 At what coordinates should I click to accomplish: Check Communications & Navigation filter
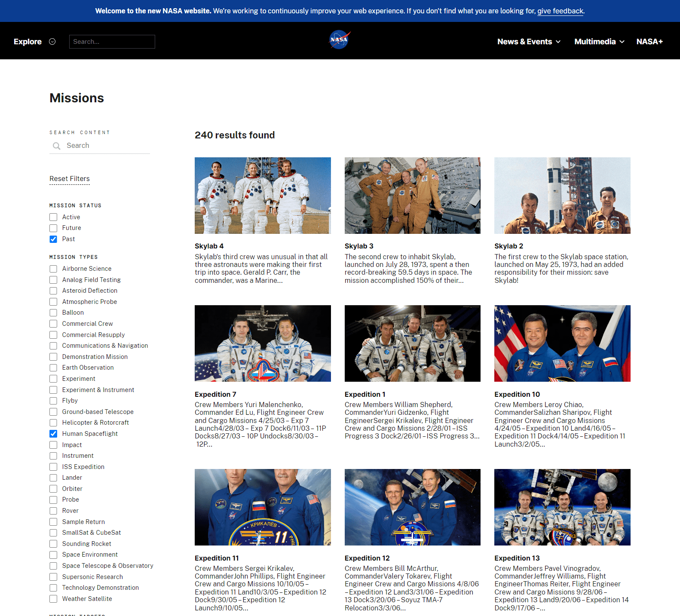(53, 346)
